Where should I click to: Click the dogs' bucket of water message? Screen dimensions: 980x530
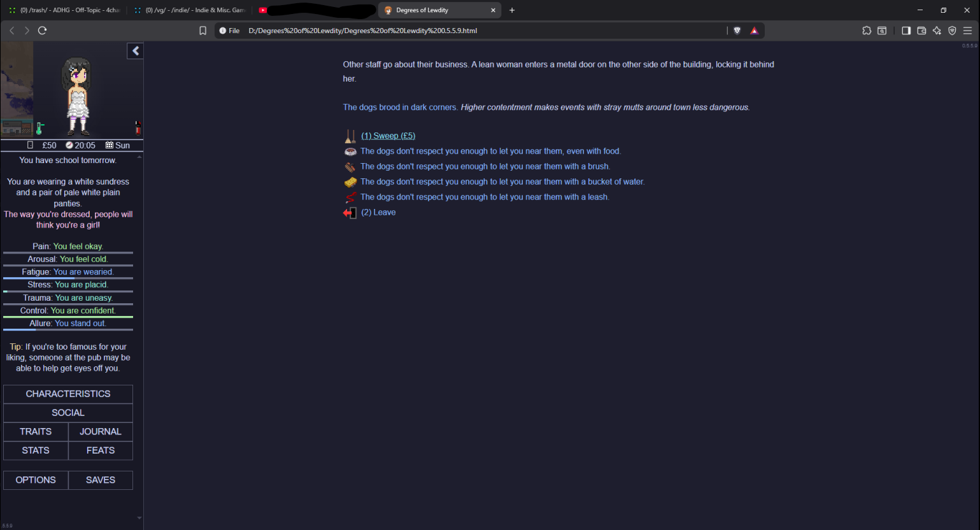coord(502,182)
